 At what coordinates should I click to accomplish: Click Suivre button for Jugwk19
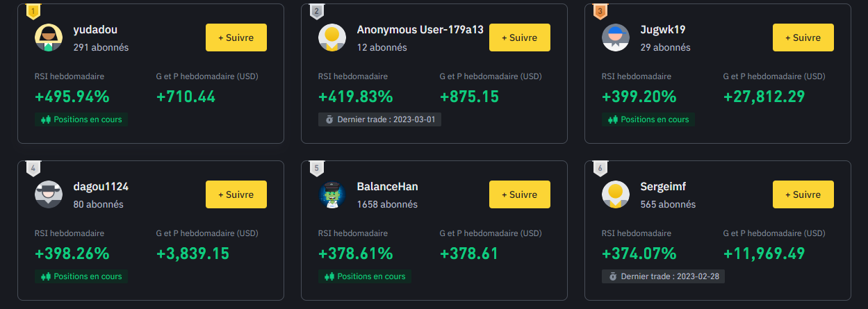tap(803, 37)
